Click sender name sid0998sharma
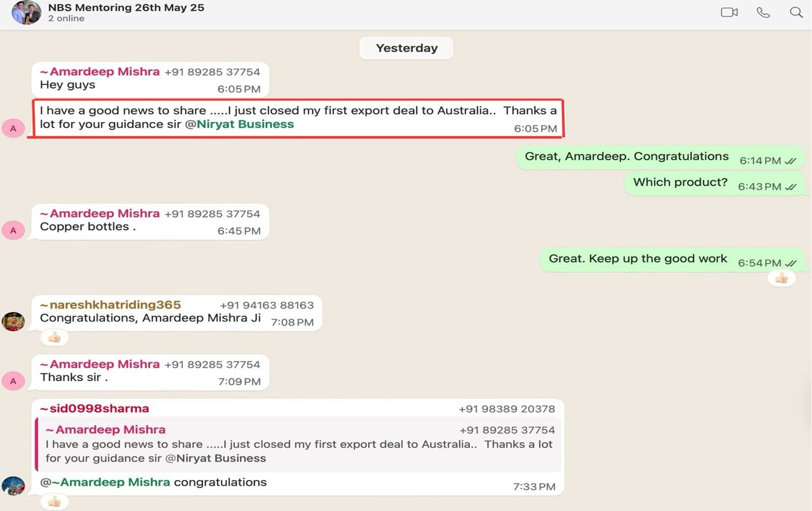This screenshot has height=511, width=812. pyautogui.click(x=94, y=408)
